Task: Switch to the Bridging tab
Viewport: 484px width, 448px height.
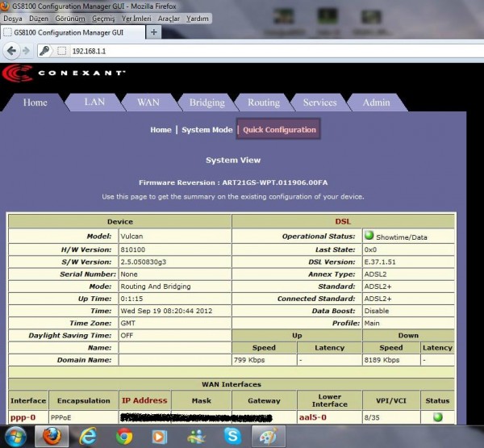Action: click(207, 103)
